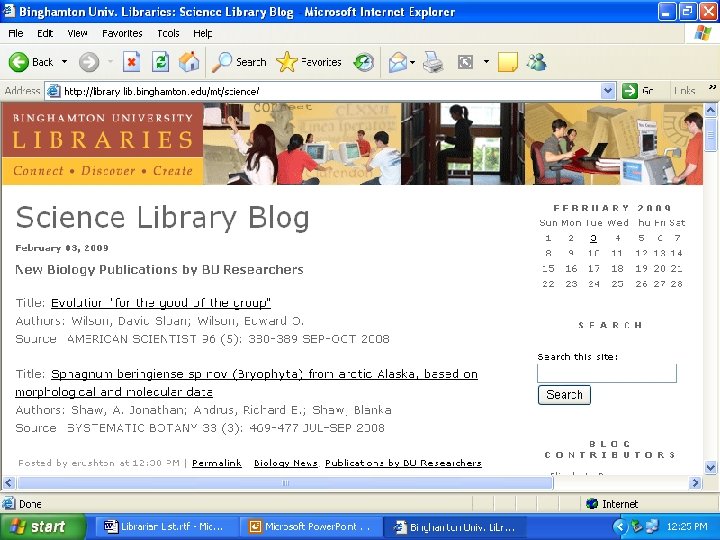Click the Print icon
Image resolution: width=720 pixels, height=540 pixels.
click(433, 62)
